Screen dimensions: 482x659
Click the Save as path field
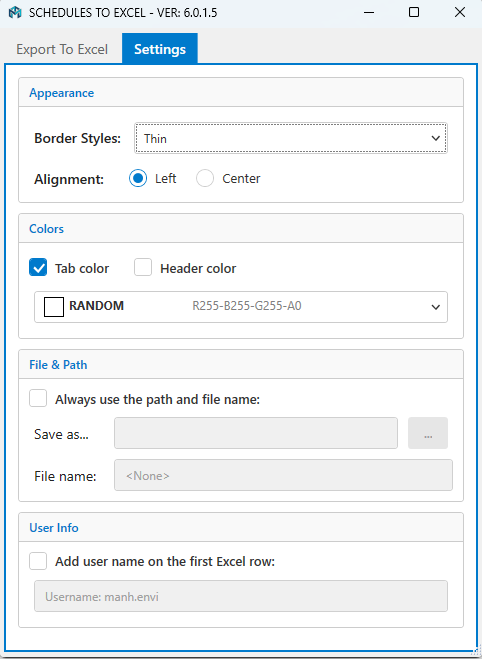pyautogui.click(x=256, y=433)
